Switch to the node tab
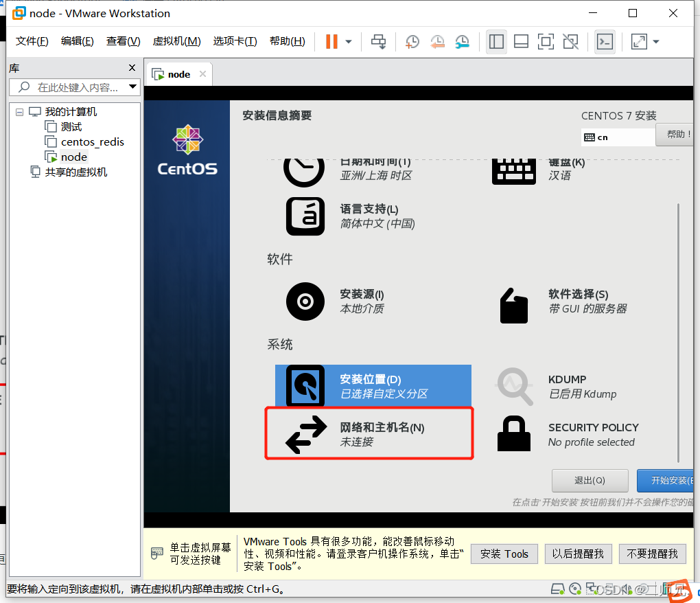 (x=178, y=73)
